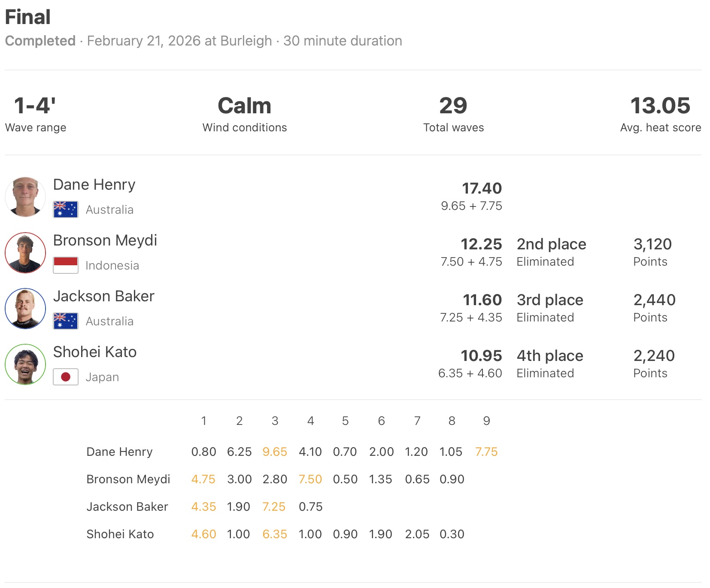Click the 13.05 average heat score stat

[660, 106]
